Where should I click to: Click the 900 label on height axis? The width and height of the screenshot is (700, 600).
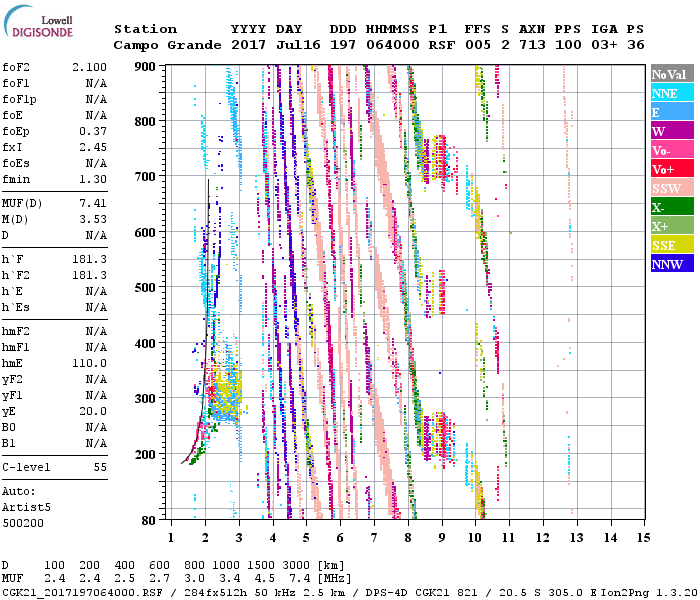(147, 67)
